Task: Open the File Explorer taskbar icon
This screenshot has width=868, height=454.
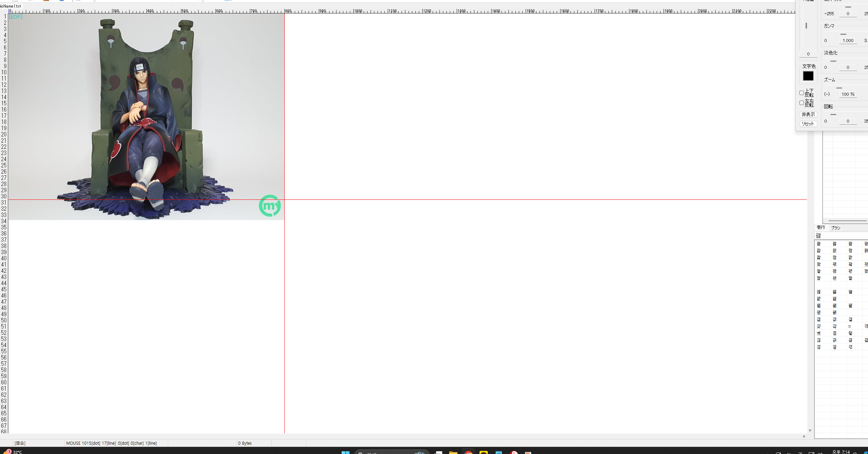Action: click(453, 452)
